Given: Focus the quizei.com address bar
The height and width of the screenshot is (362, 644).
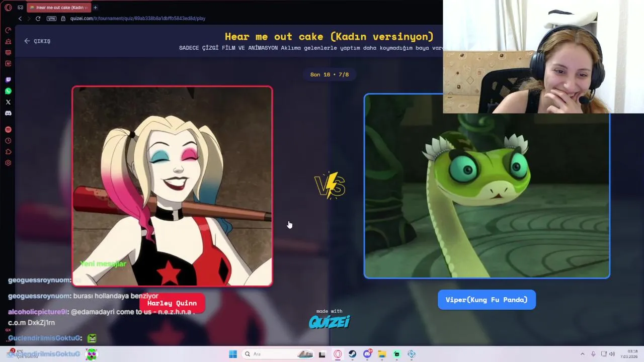Looking at the screenshot, I should [x=138, y=19].
